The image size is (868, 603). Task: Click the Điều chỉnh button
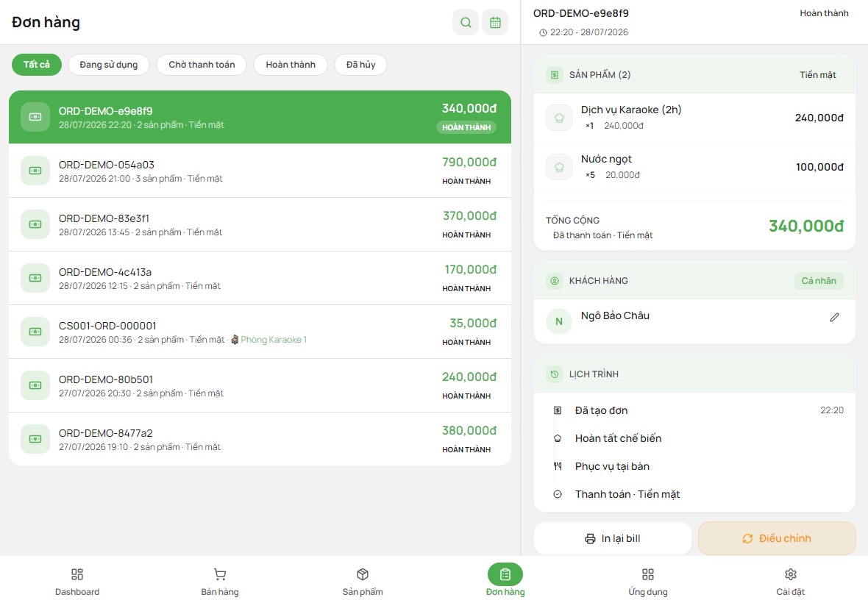click(x=777, y=538)
